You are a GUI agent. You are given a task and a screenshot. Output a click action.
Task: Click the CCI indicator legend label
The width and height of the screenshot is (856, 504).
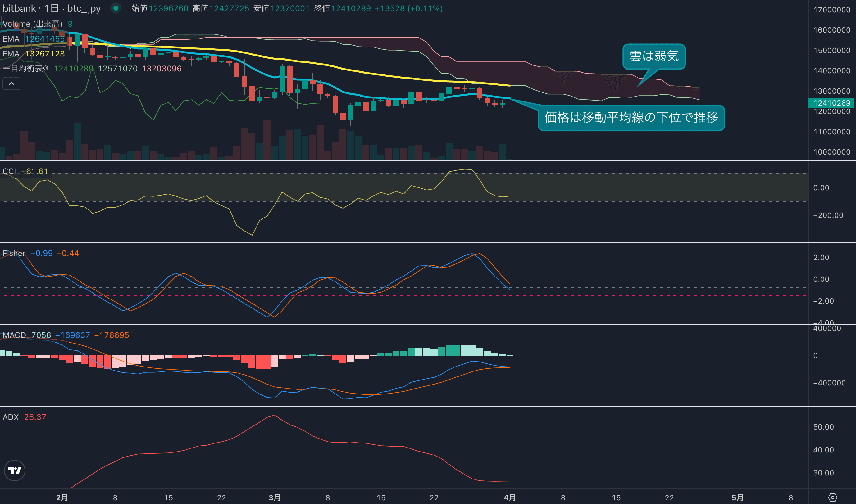[x=9, y=171]
